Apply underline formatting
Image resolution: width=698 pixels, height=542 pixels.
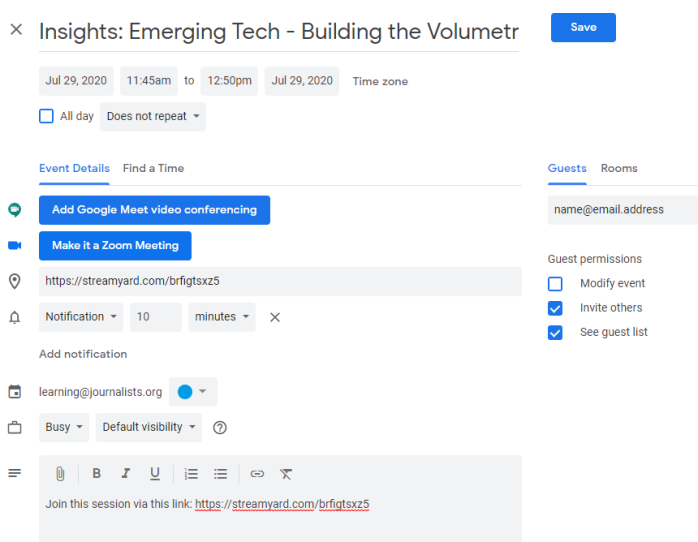click(x=155, y=474)
